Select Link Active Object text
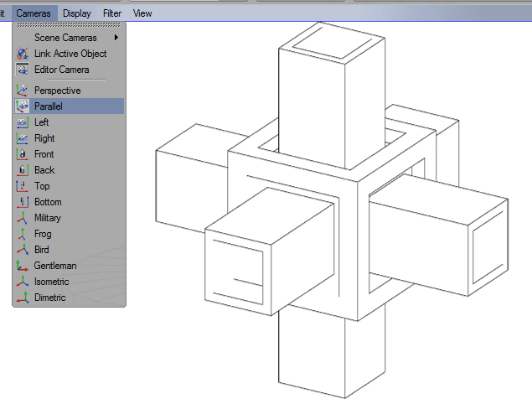Viewport: 532px width, 409px height. [x=70, y=54]
